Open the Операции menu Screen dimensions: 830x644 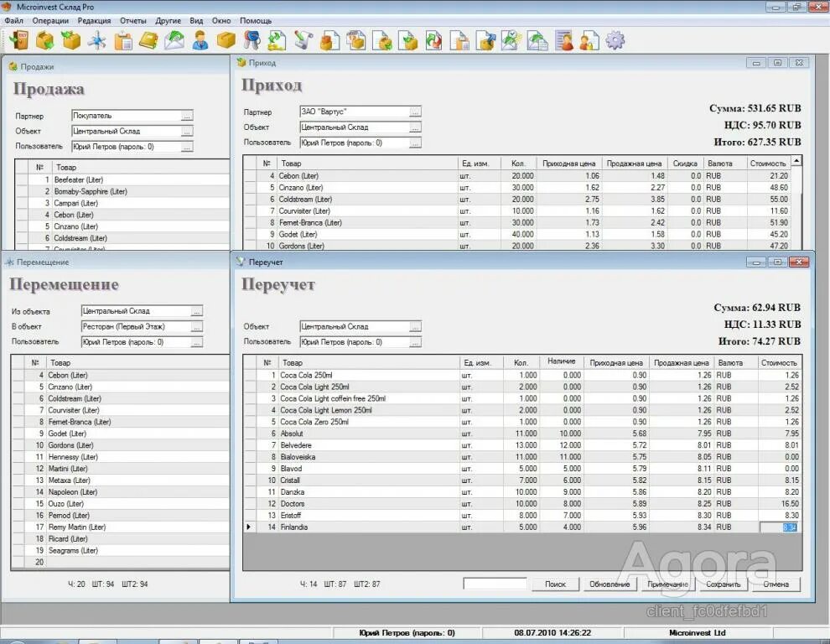point(50,21)
